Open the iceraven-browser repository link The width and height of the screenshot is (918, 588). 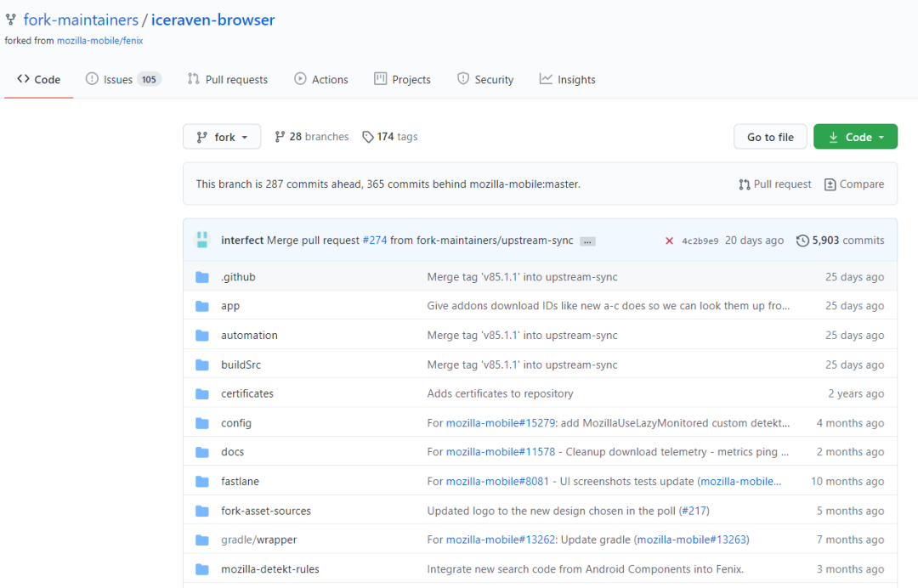click(212, 20)
